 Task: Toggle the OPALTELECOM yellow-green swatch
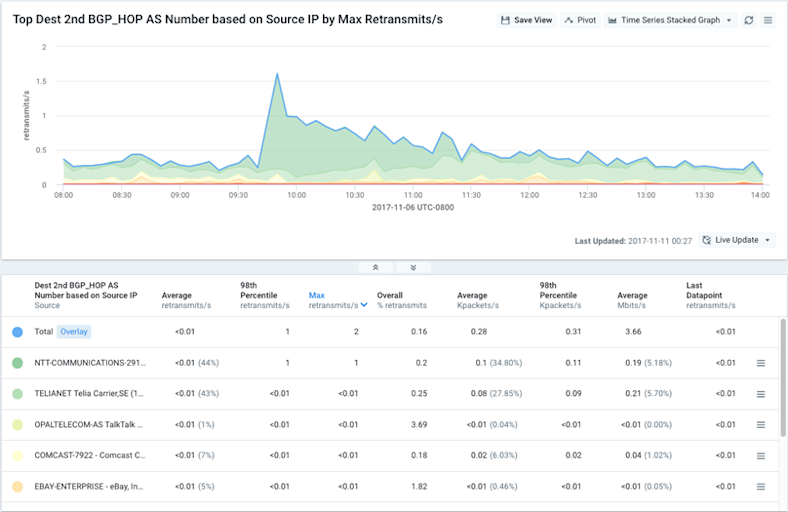[18, 425]
